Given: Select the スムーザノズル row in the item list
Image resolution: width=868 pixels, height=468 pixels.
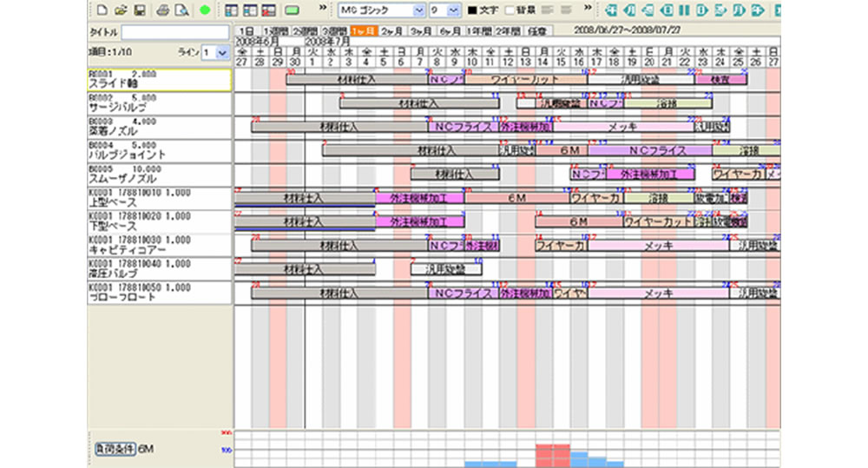Looking at the screenshot, I should pyautogui.click(x=160, y=175).
